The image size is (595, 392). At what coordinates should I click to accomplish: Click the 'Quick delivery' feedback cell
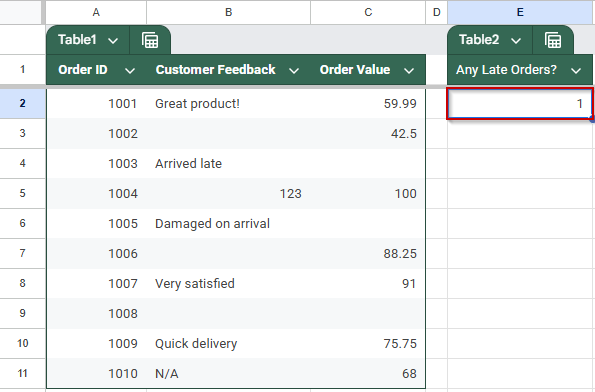point(228,343)
